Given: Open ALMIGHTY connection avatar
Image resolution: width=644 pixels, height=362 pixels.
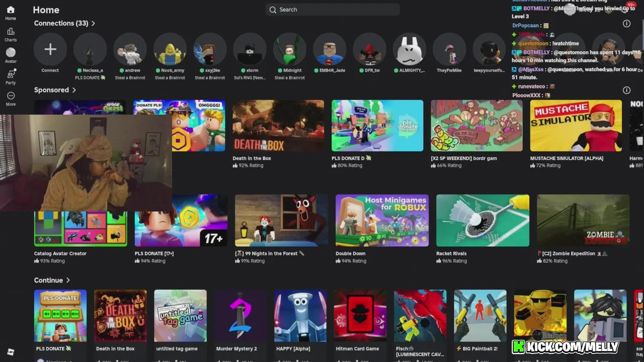Looking at the screenshot, I should point(409,49).
